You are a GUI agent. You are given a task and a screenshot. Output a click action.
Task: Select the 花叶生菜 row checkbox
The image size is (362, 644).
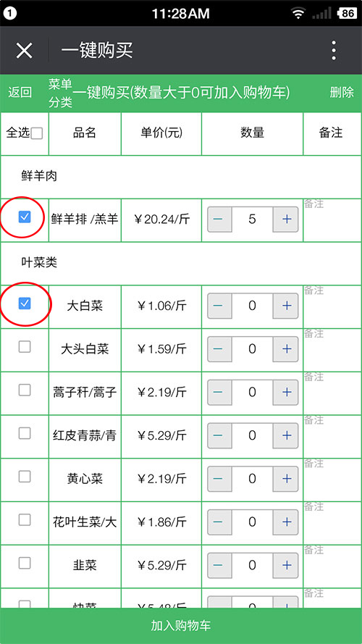tap(25, 520)
